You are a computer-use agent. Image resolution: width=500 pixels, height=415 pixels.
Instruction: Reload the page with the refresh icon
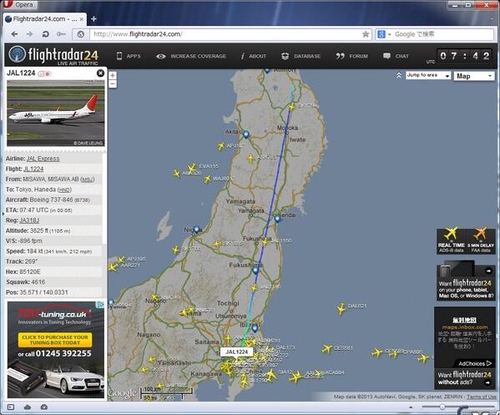point(45,34)
